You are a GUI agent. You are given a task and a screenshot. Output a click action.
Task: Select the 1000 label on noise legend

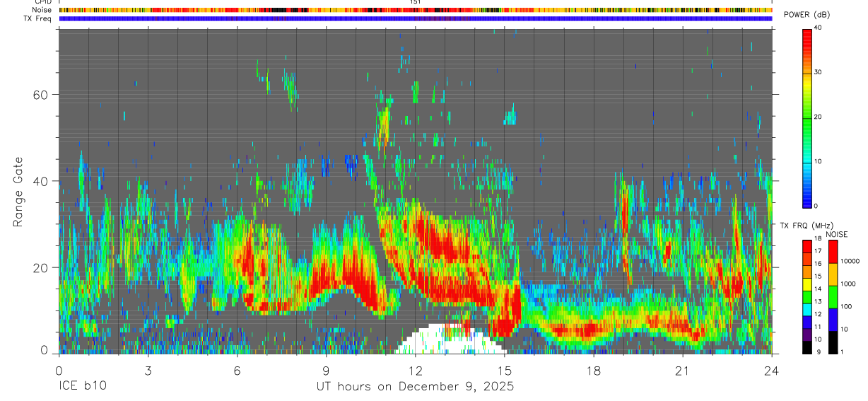(848, 284)
